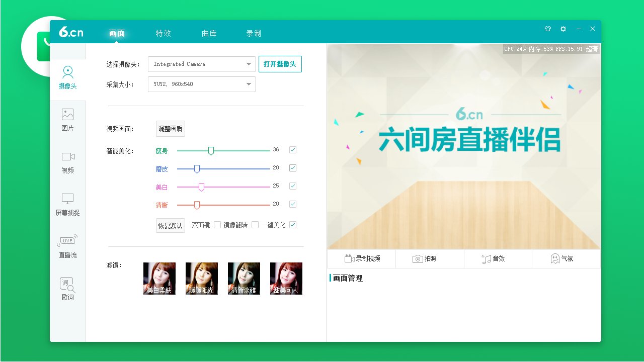Click the preview area showing 六间房直播伴侣
This screenshot has height=362, width=644.
click(464, 146)
